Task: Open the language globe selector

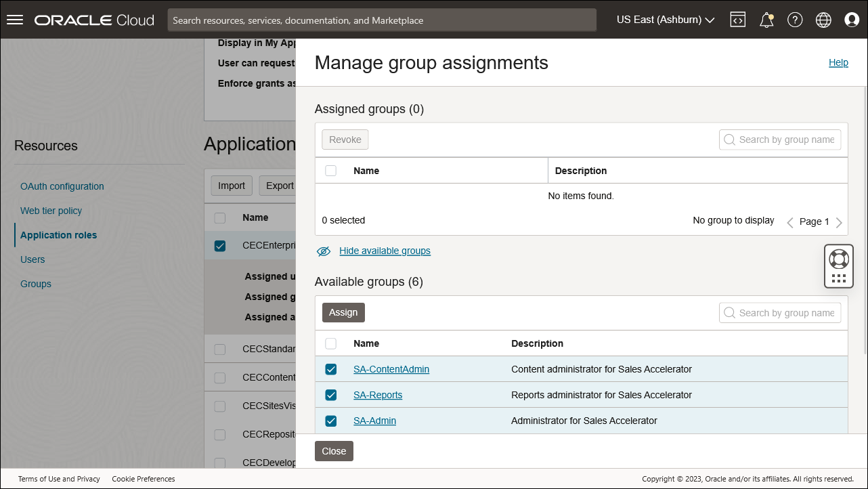Action: [823, 20]
